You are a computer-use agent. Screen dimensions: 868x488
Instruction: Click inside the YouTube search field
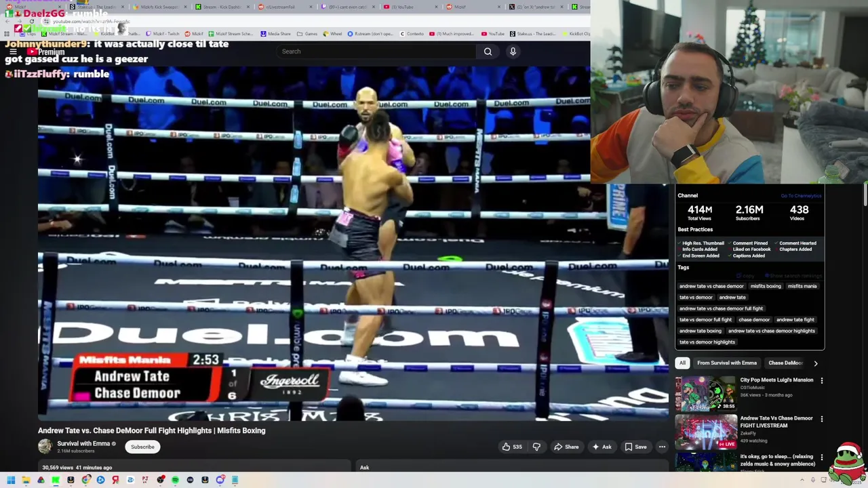pos(378,52)
